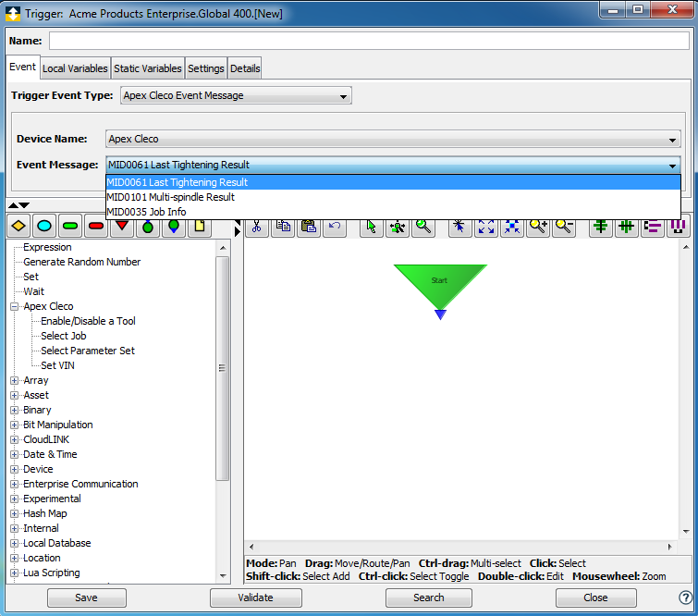Expand the Binary tree node

click(14, 410)
